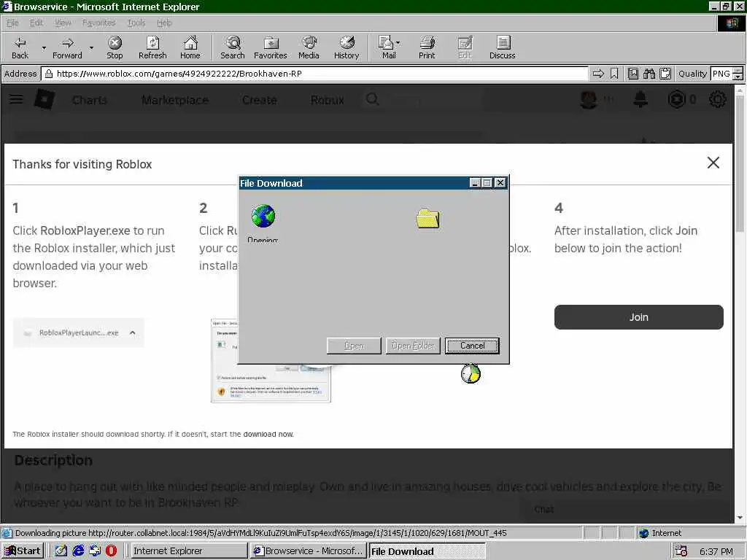Click the Go arrow next to address bar
747x560 pixels.
point(598,74)
